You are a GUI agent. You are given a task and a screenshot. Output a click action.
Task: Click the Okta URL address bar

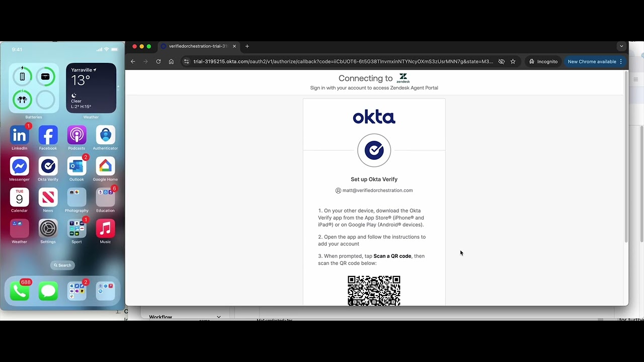[343, 61]
